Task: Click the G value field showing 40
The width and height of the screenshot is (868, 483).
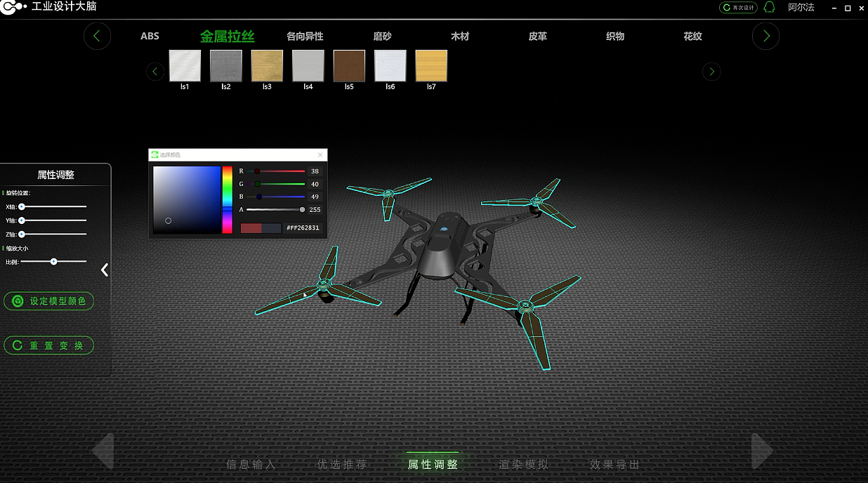Action: pos(315,184)
